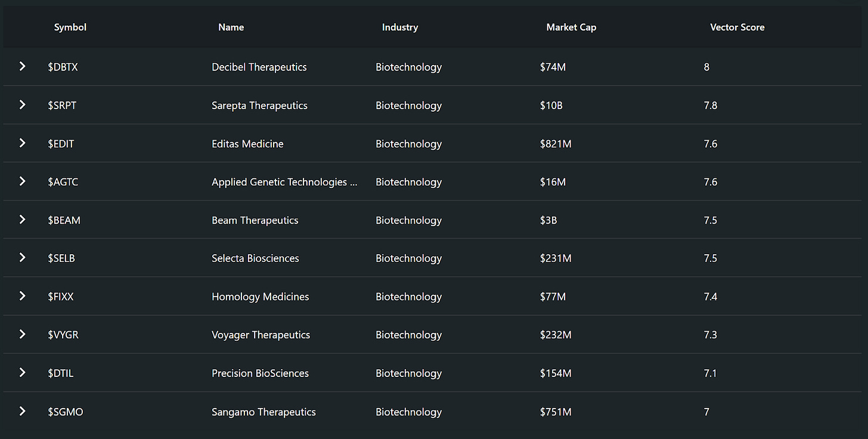Screen dimensions: 868x439
Task: Expand the $SRPT row chevron
Action: click(x=22, y=104)
